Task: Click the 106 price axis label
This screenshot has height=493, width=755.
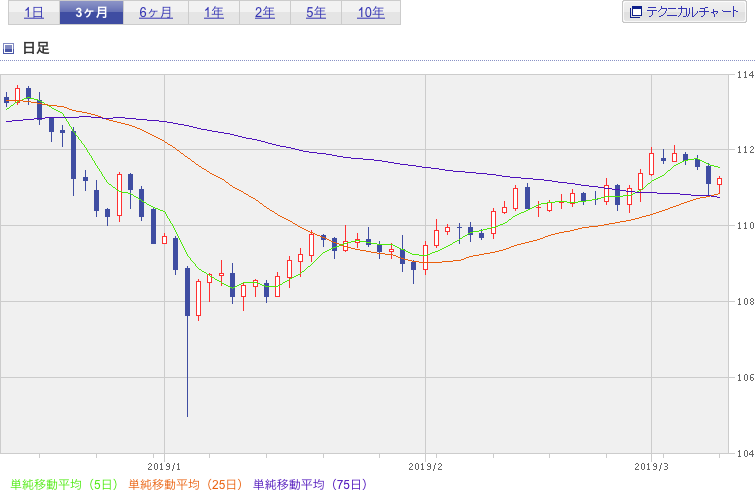Action: tap(745, 377)
